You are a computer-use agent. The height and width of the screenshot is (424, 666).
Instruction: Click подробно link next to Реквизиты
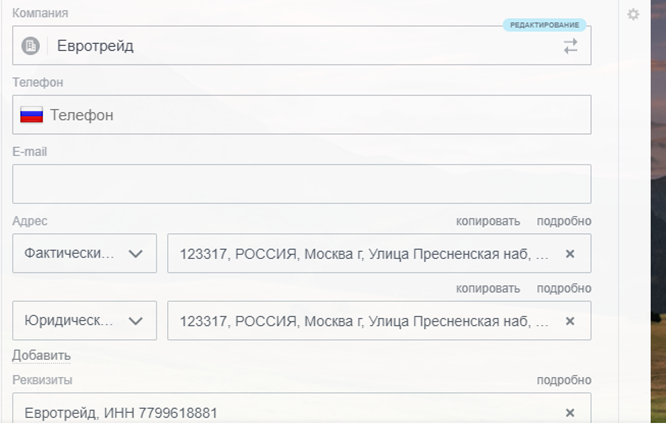coord(564,380)
